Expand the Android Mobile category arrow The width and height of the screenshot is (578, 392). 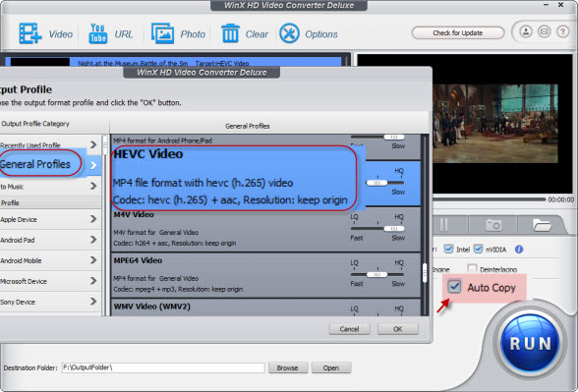click(93, 260)
